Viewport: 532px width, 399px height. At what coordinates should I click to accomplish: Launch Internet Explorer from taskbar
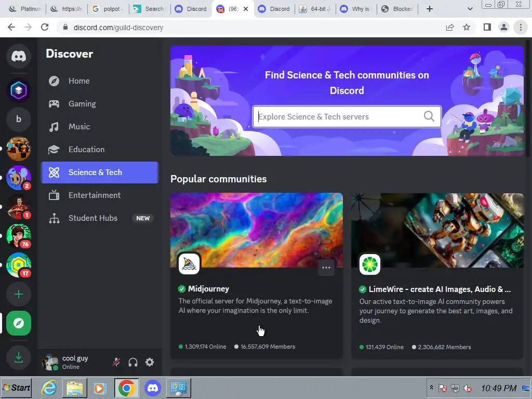(49, 388)
